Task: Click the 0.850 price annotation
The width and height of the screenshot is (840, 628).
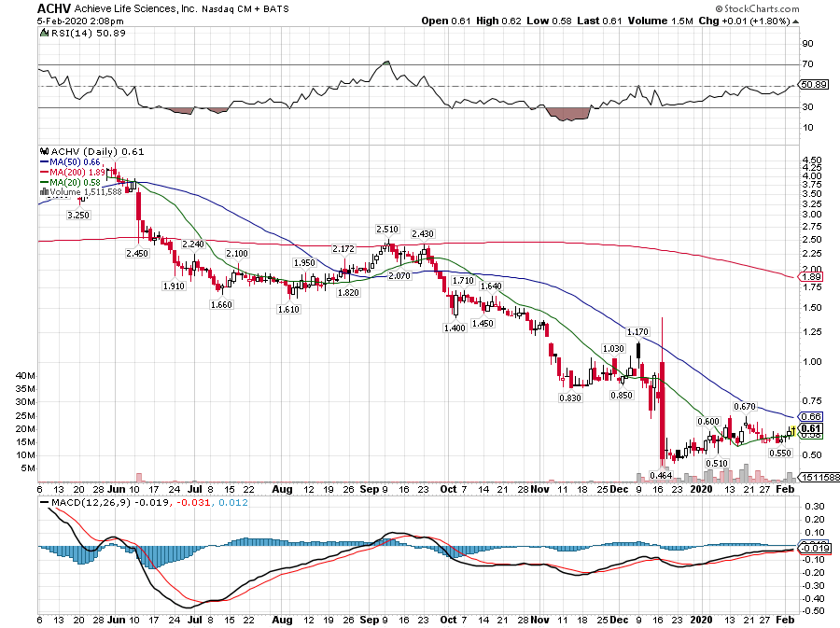Action: point(622,395)
